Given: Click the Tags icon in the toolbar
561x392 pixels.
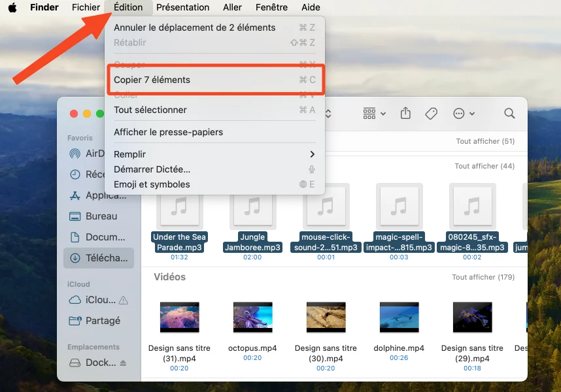Looking at the screenshot, I should click(432, 113).
